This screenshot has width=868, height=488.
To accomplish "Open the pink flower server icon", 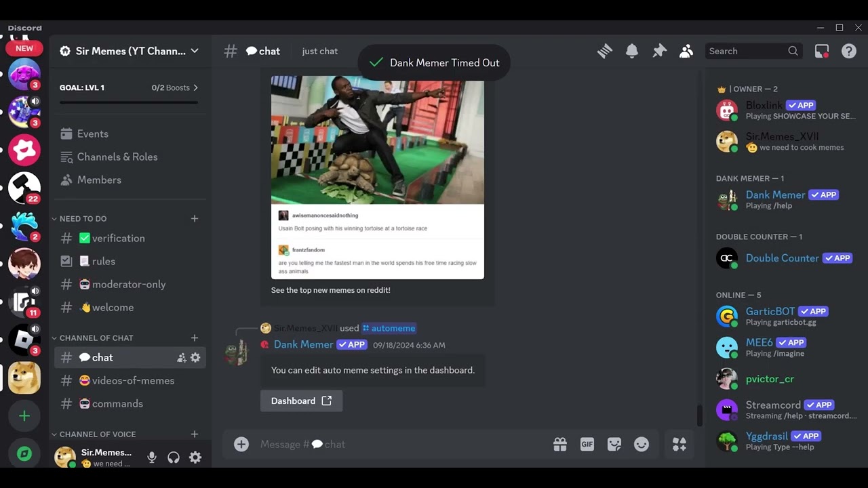I will [x=24, y=150].
